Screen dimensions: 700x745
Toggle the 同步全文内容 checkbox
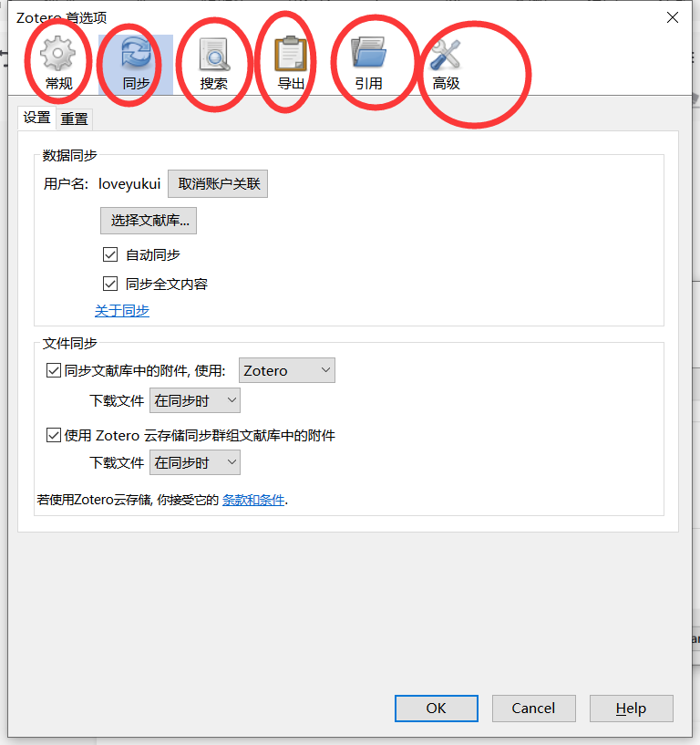coord(110,285)
